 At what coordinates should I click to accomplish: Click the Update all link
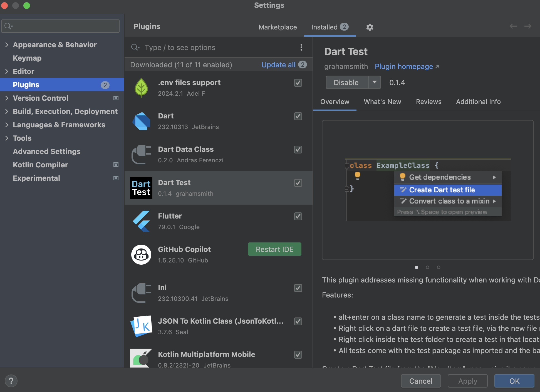coord(278,64)
